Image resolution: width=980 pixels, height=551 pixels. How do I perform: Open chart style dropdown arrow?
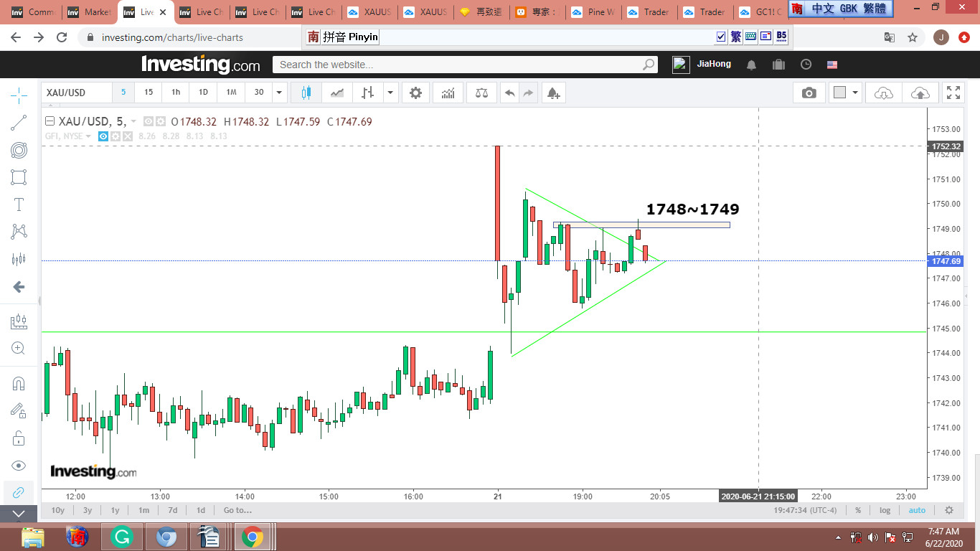point(390,93)
